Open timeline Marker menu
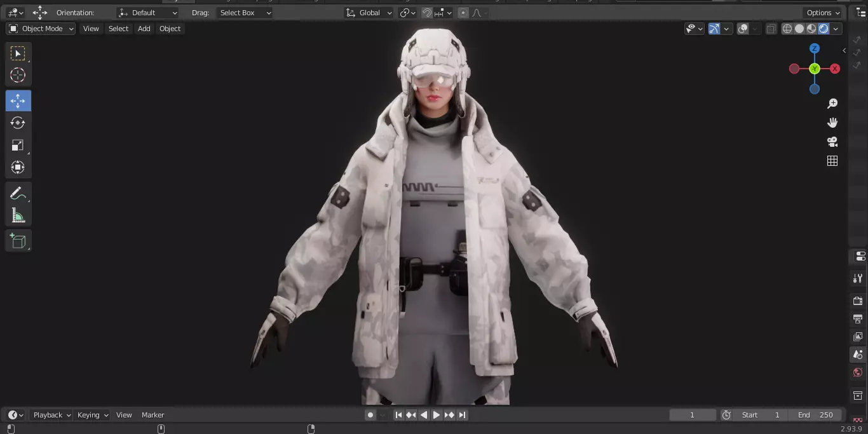Screen dimensions: 868x434 tap(153, 415)
